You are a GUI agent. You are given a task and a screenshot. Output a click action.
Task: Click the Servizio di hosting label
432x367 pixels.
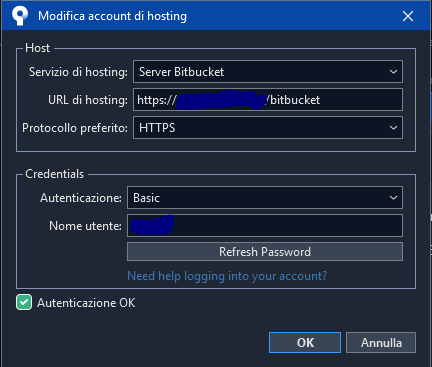[78, 72]
